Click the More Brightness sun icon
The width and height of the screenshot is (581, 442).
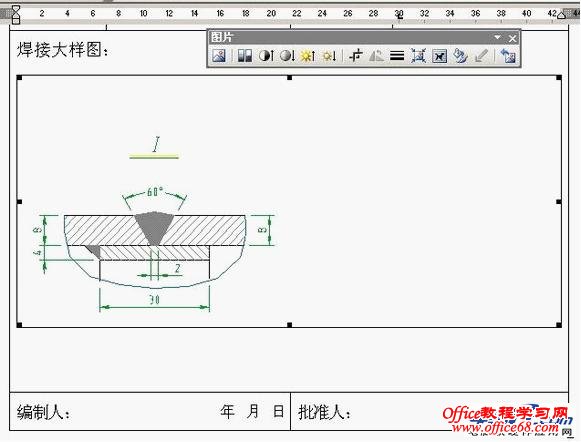click(x=308, y=56)
